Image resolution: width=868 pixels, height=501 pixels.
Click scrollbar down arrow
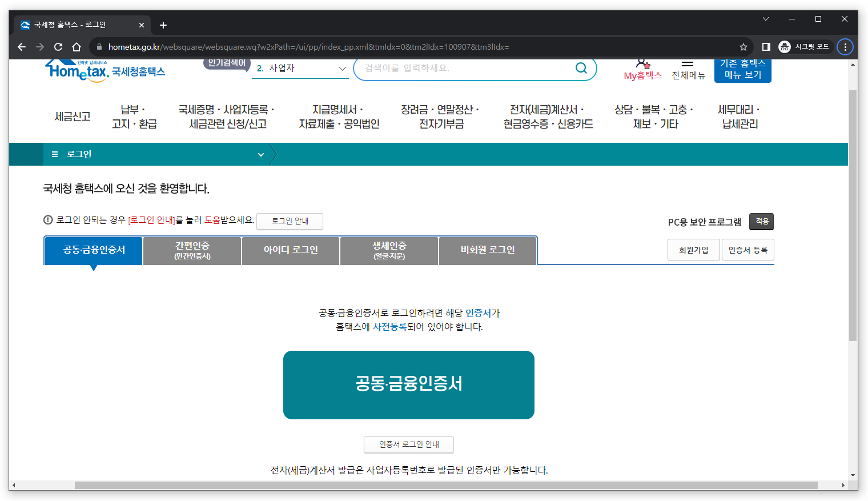[853, 475]
